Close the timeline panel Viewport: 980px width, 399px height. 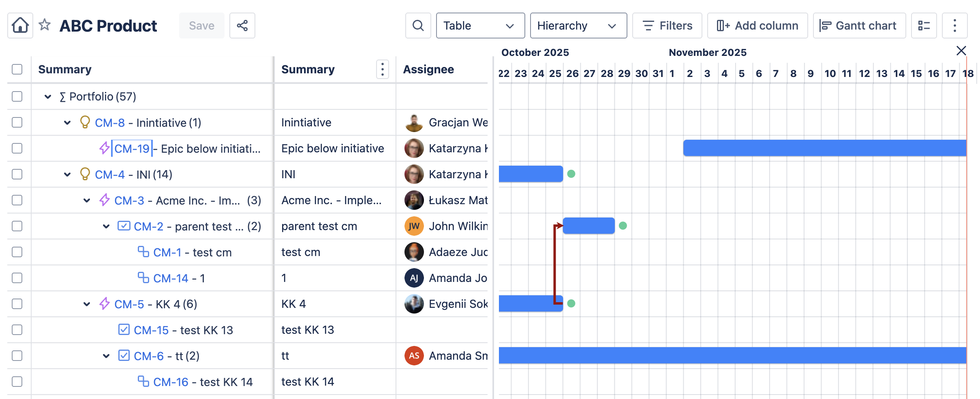[x=961, y=51]
